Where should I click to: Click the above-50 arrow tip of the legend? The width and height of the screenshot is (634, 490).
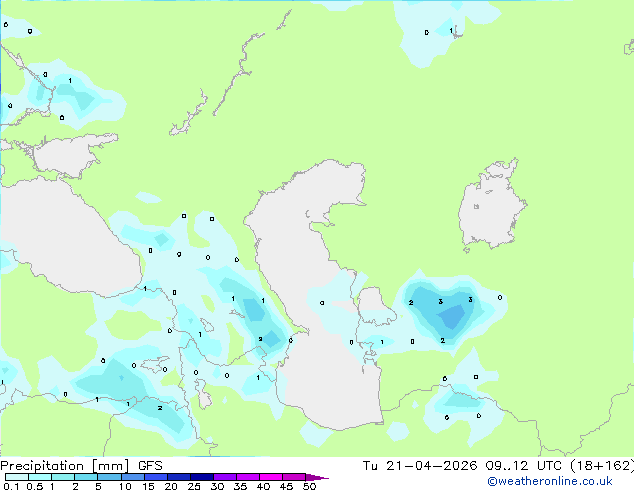[x=317, y=477]
